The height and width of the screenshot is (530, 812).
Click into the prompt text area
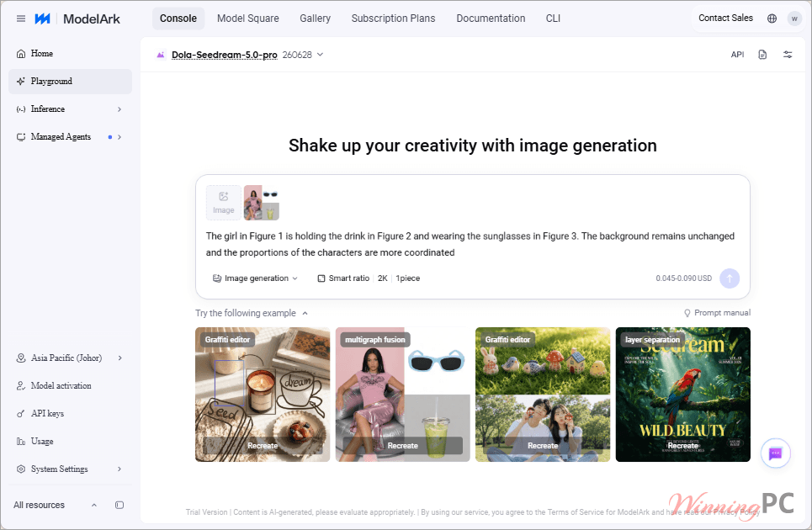pyautogui.click(x=472, y=244)
